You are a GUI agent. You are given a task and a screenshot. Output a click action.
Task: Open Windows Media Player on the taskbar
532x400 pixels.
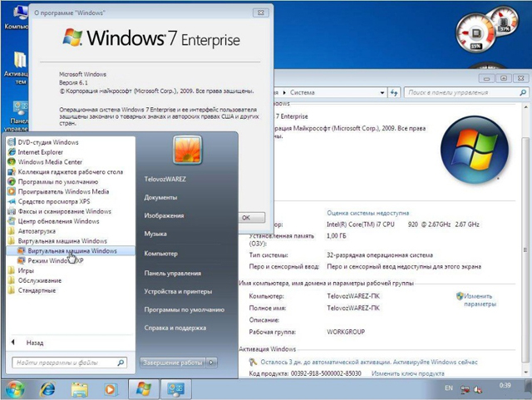[110, 389]
